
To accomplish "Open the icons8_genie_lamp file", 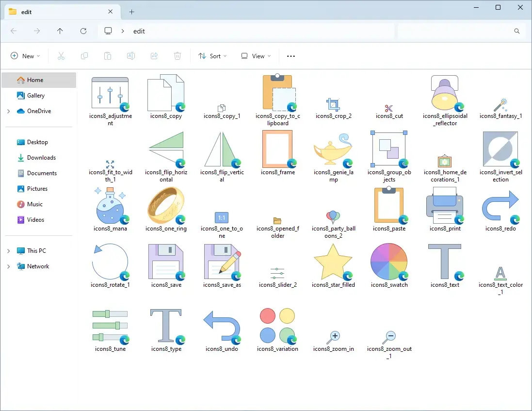I will pyautogui.click(x=333, y=150).
